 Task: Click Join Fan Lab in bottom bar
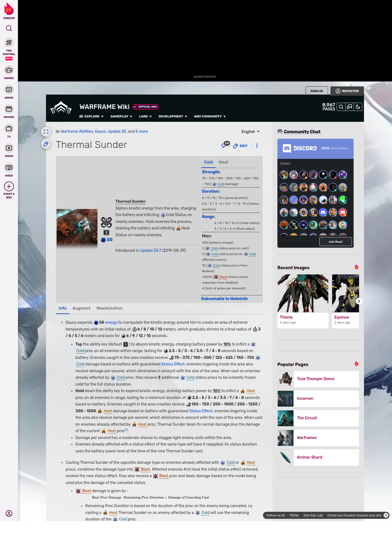pos(313,515)
